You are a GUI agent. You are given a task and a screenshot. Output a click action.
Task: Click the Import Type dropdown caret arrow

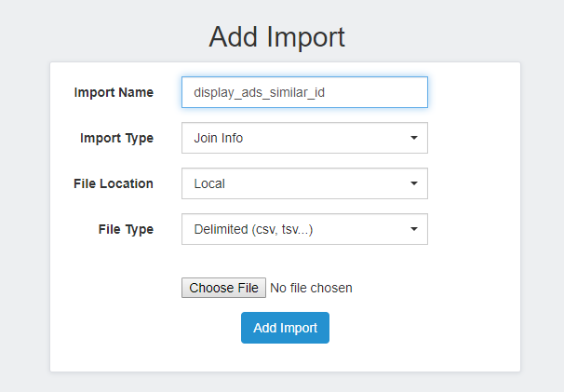(x=414, y=138)
